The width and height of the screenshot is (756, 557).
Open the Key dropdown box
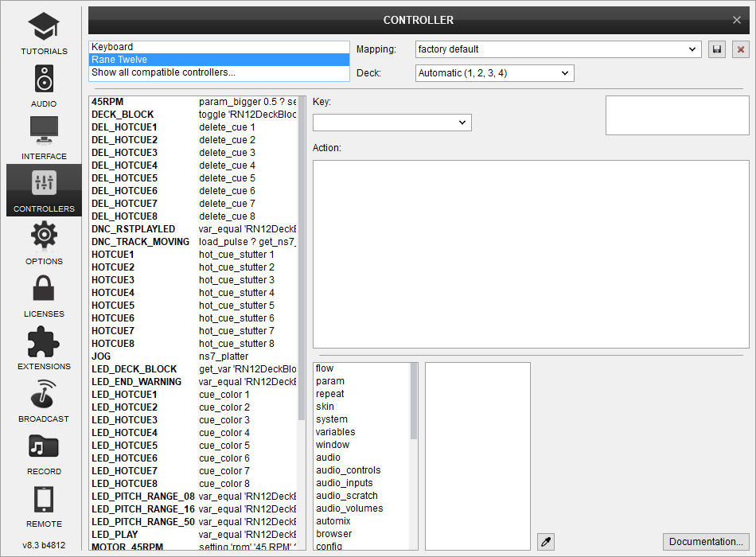tap(392, 123)
